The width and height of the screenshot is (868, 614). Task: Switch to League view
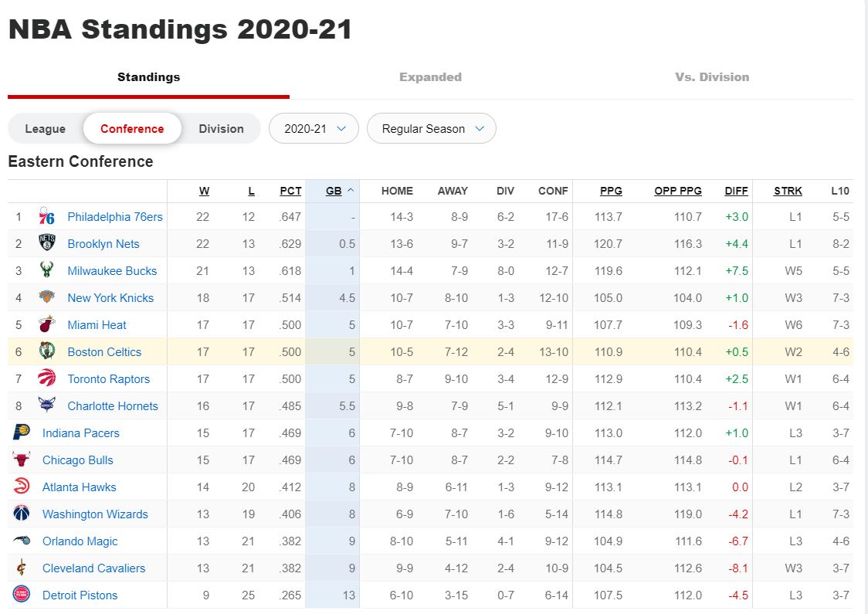pos(46,128)
